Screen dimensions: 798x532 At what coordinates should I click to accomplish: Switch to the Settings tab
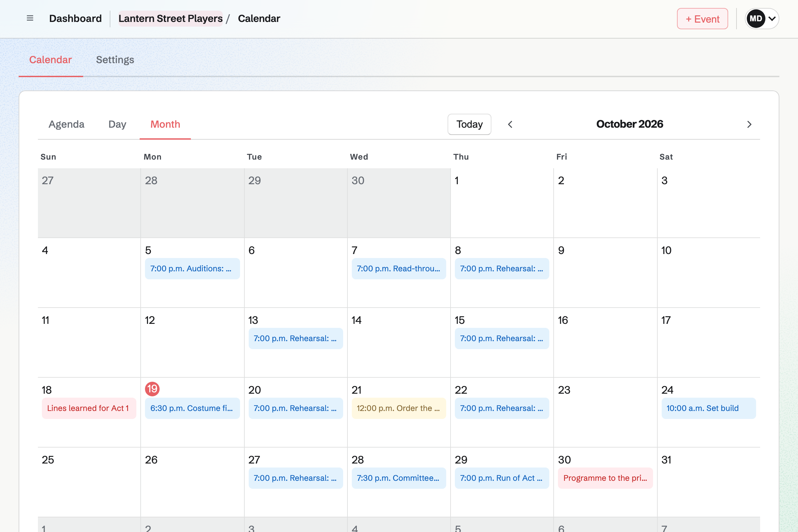[x=115, y=60]
